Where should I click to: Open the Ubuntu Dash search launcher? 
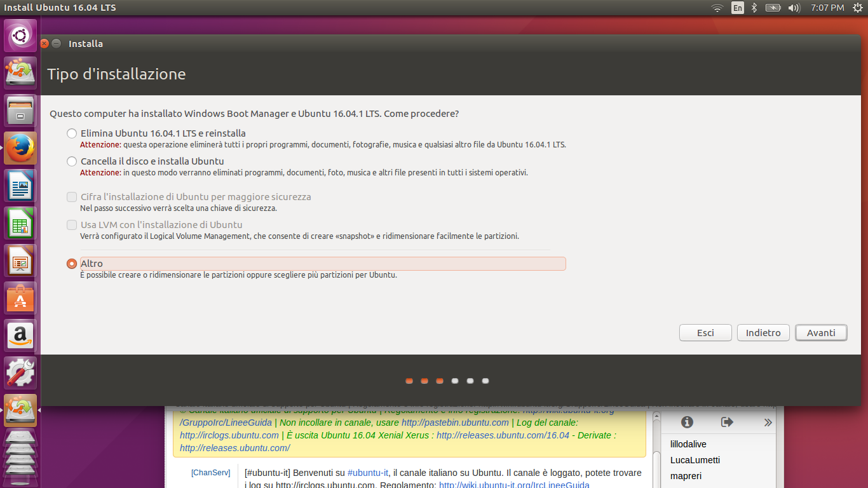(x=20, y=36)
